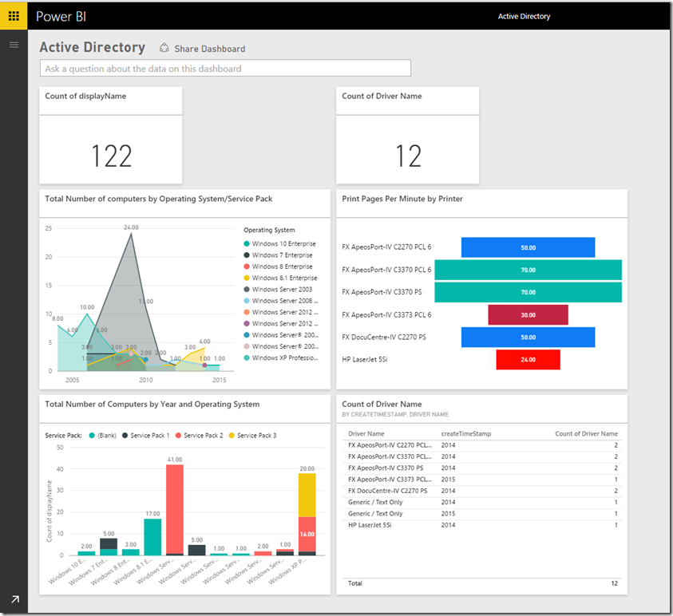
Task: Click the table Total row
Action: click(483, 583)
